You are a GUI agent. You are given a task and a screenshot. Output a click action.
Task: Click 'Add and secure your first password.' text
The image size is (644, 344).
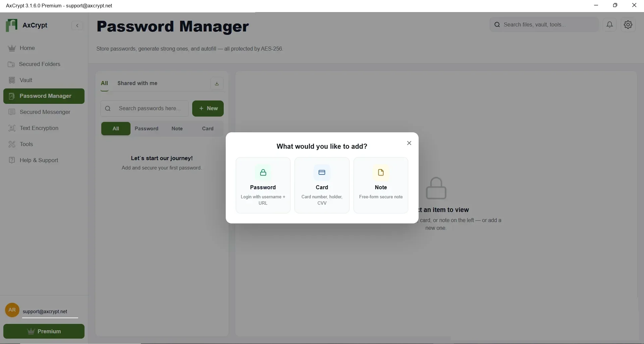pyautogui.click(x=162, y=168)
